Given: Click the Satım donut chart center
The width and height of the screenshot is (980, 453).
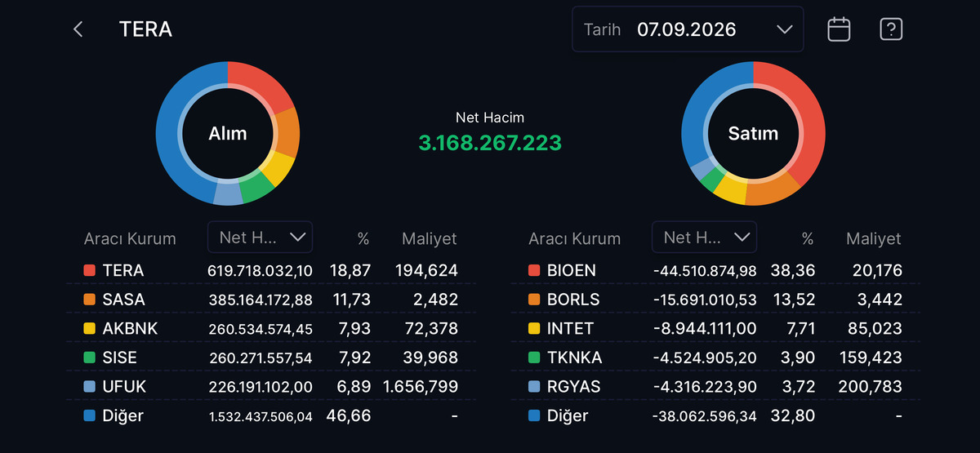Looking at the screenshot, I should 753,133.
